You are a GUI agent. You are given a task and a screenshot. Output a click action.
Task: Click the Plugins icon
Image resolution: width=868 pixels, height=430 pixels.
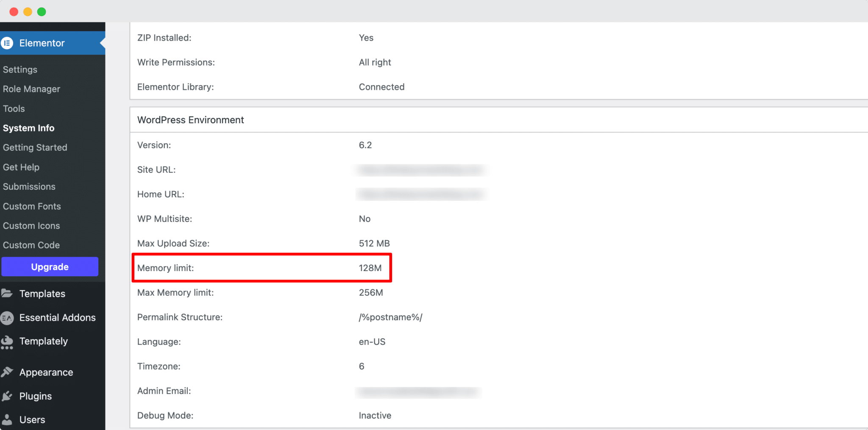(x=7, y=396)
